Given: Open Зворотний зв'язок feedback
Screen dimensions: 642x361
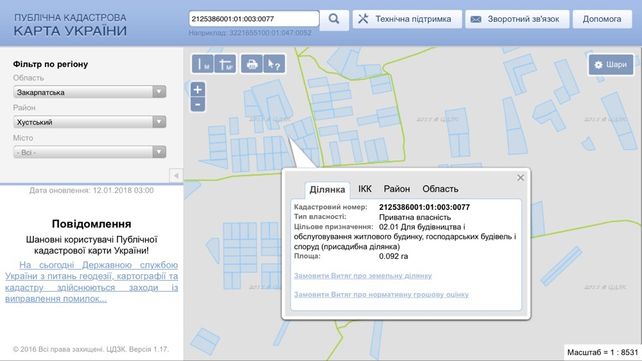Looking at the screenshot, I should [x=517, y=19].
